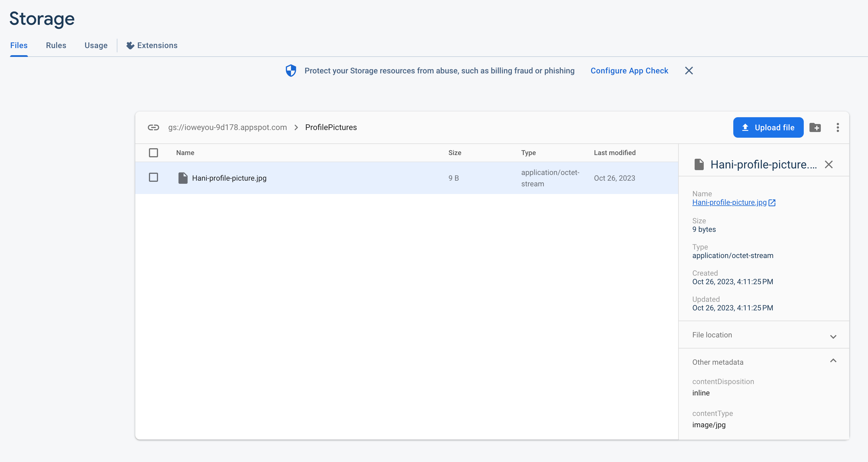Open the three-dot overflow menu
The image size is (868, 462).
coord(838,127)
